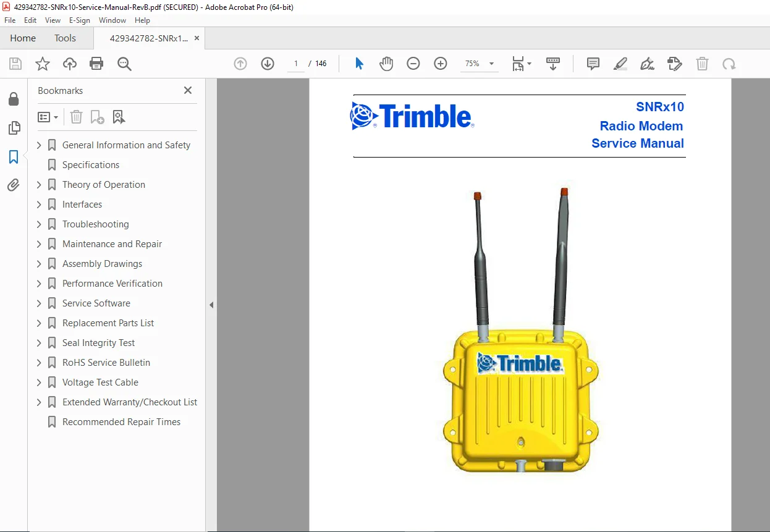Go to next page arrow
770x532 pixels.
click(268, 64)
